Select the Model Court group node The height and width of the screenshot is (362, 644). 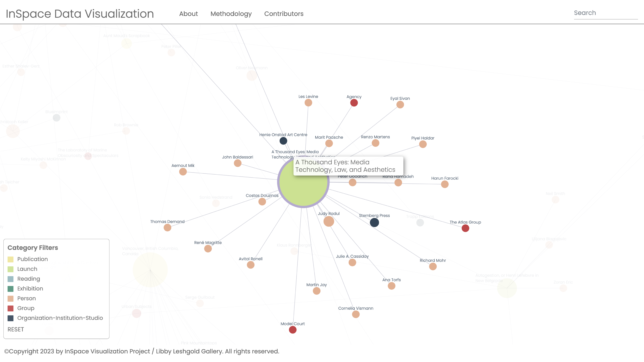click(x=293, y=330)
